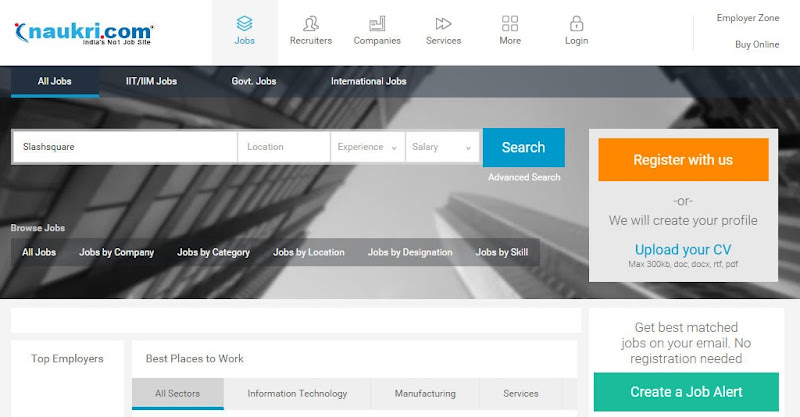Screen dimensions: 800x417
Task: Browse Jobs by Location
Action: tap(309, 252)
